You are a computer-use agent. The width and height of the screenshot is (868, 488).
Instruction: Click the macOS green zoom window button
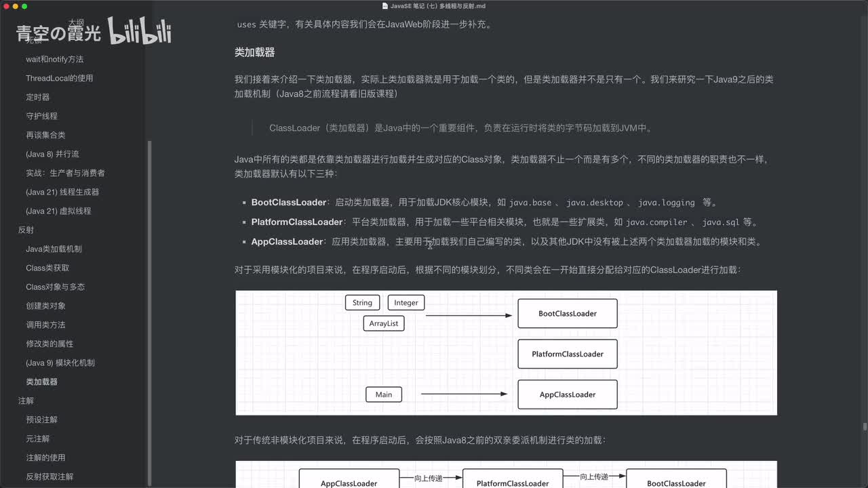(24, 6)
